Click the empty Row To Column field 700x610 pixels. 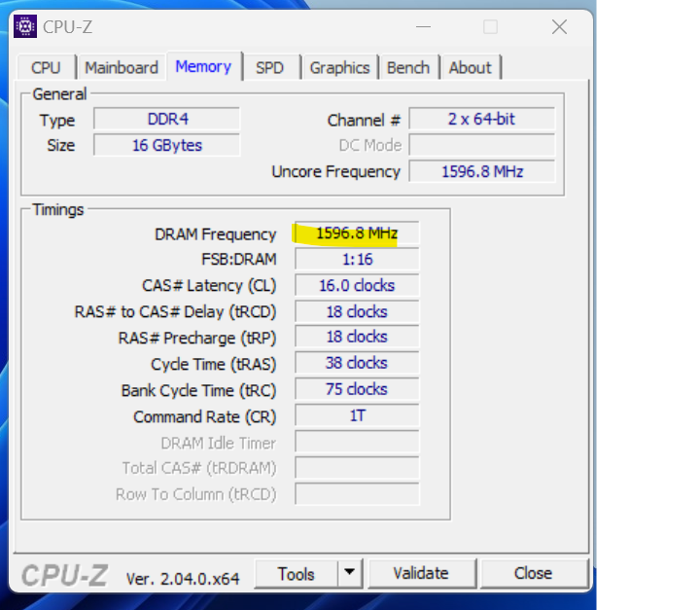(357, 494)
